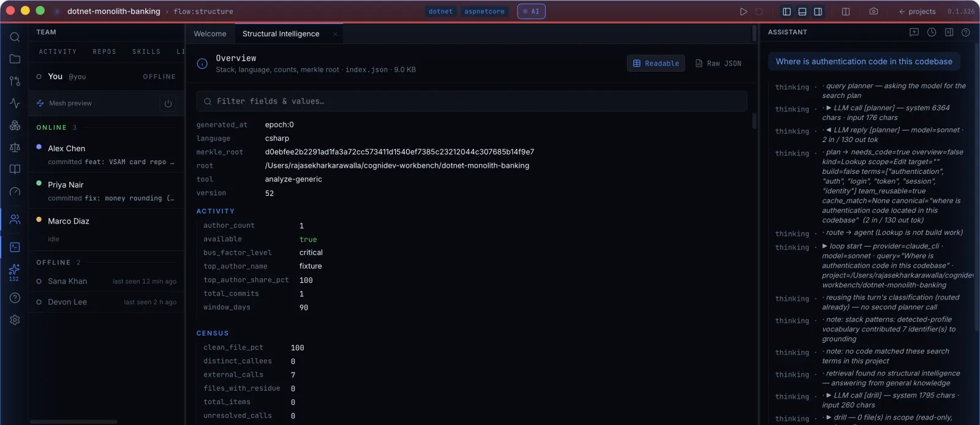Start a new chat in Assistant panel
Viewport: 980px width, 425px height.
click(914, 32)
